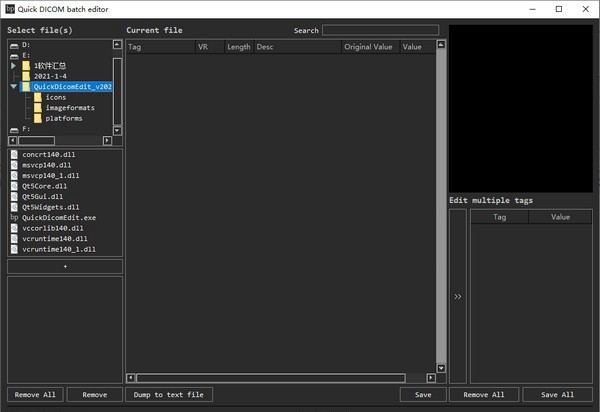Click the Length column header
Screen dimensions: 600x412
(239, 47)
